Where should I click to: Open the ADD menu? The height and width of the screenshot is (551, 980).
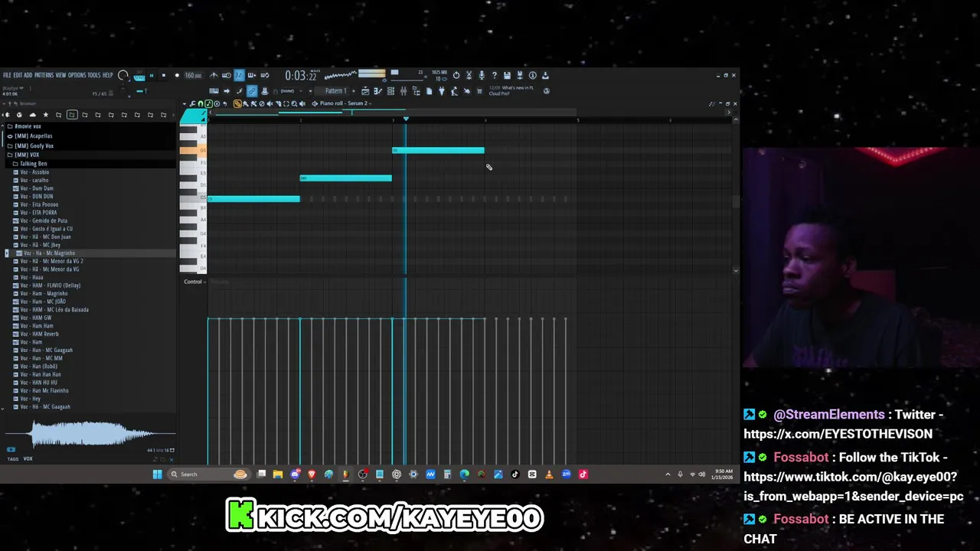point(28,75)
